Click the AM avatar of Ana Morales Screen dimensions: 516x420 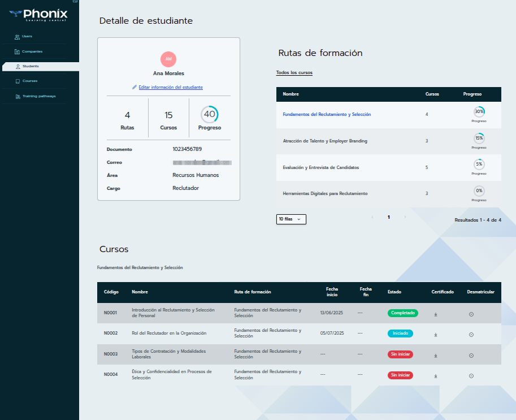(168, 59)
